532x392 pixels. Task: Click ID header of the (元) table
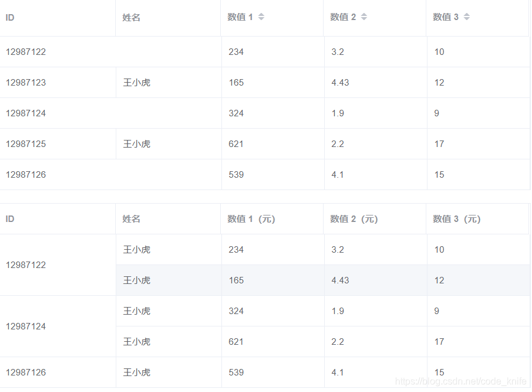point(10,218)
